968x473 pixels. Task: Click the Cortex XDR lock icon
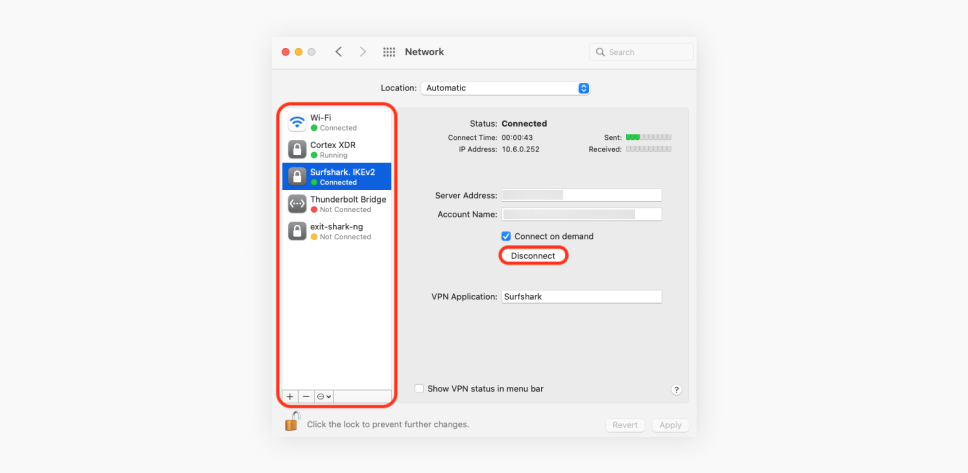(x=298, y=149)
